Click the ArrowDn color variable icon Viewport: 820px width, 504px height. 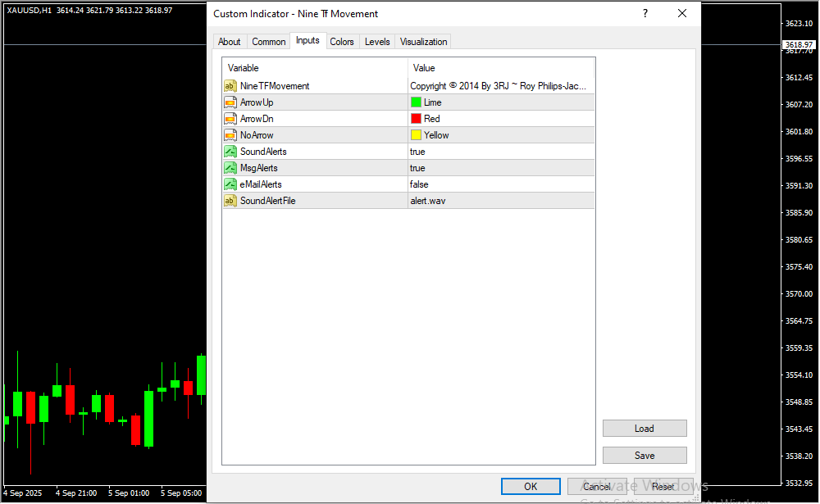click(230, 119)
